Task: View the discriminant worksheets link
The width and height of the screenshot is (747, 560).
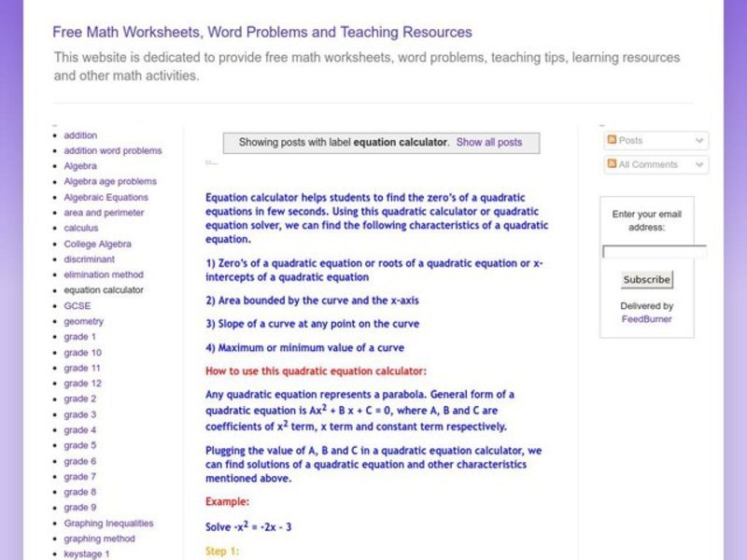Action: click(90, 259)
